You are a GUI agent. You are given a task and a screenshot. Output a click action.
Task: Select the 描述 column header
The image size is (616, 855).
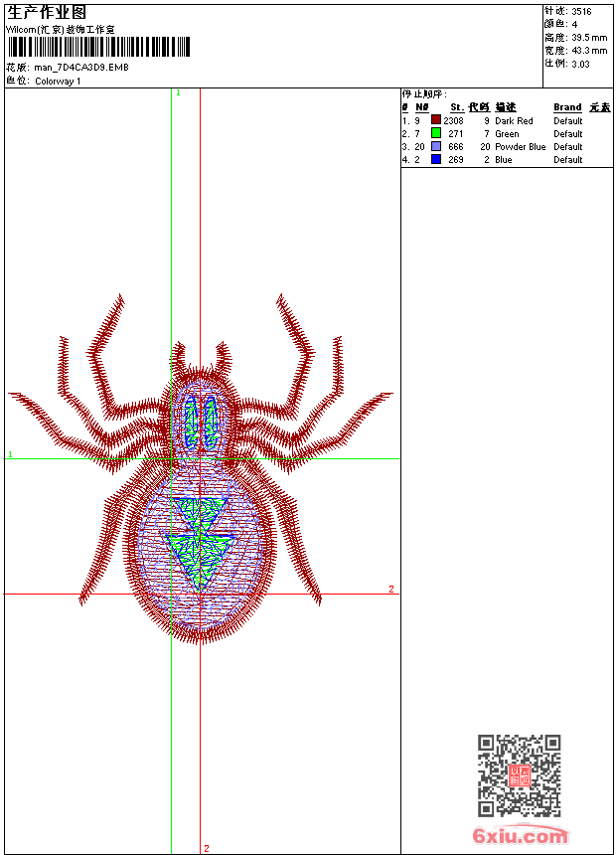[506, 107]
